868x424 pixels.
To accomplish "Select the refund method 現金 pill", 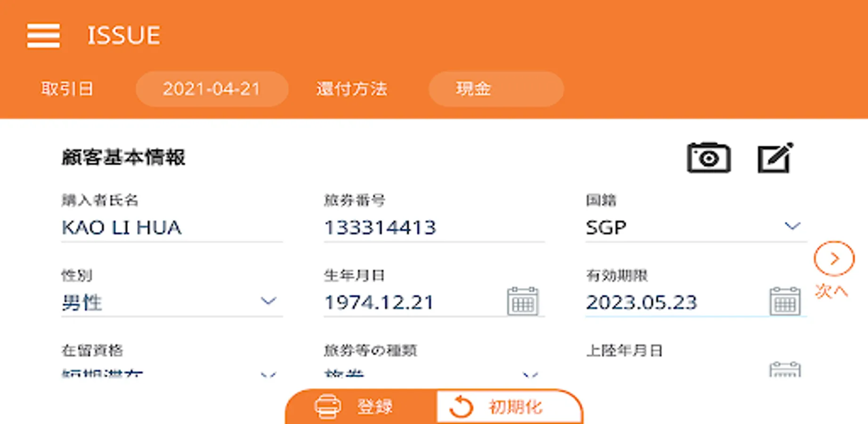I will coord(495,89).
